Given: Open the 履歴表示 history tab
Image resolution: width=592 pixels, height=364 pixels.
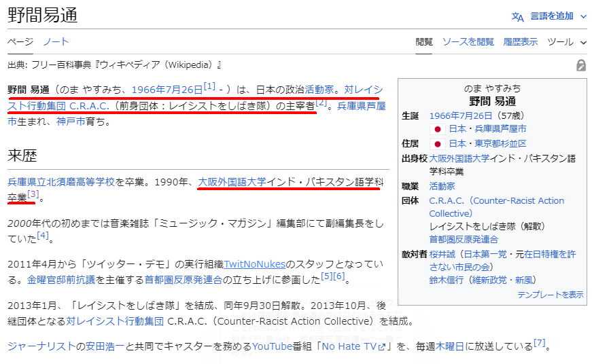Looking at the screenshot, I should point(520,41).
